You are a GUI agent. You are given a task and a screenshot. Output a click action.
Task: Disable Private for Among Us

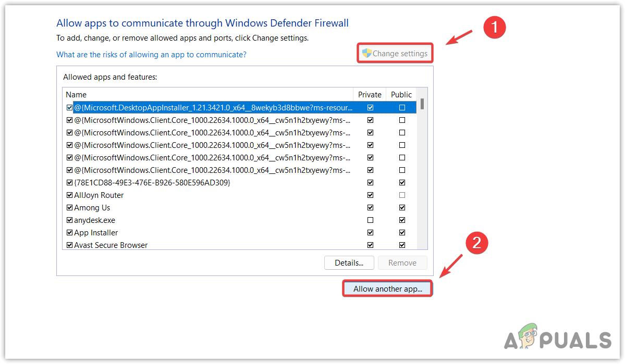370,207
